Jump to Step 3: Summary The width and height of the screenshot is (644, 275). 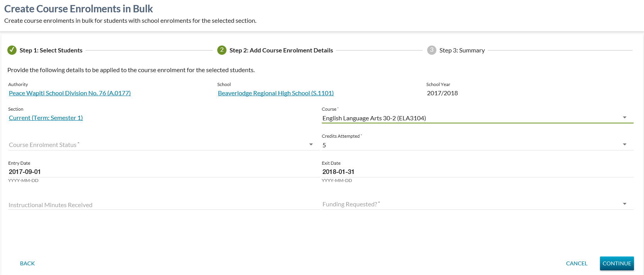[462, 51]
